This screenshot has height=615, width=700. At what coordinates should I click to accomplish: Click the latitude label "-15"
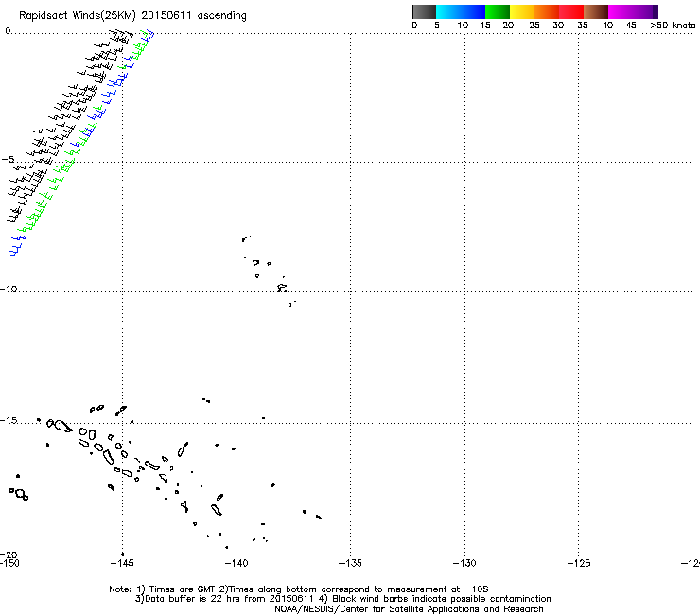(9, 420)
